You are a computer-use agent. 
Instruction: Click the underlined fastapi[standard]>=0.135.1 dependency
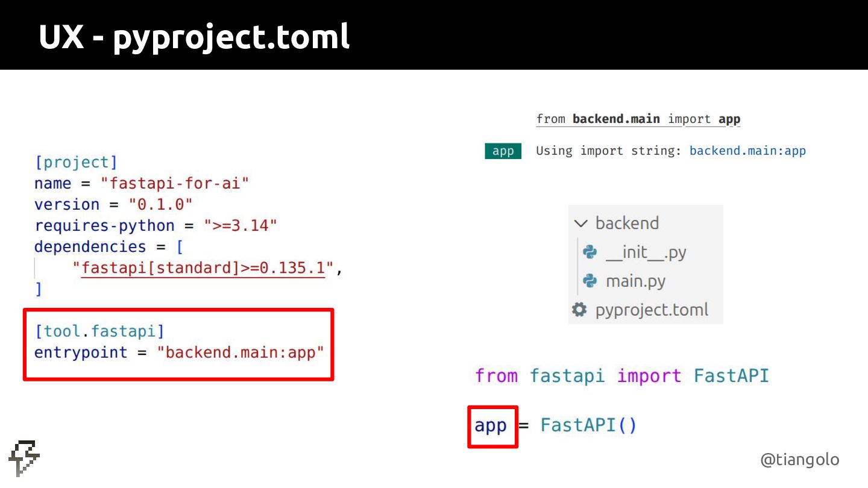click(203, 268)
